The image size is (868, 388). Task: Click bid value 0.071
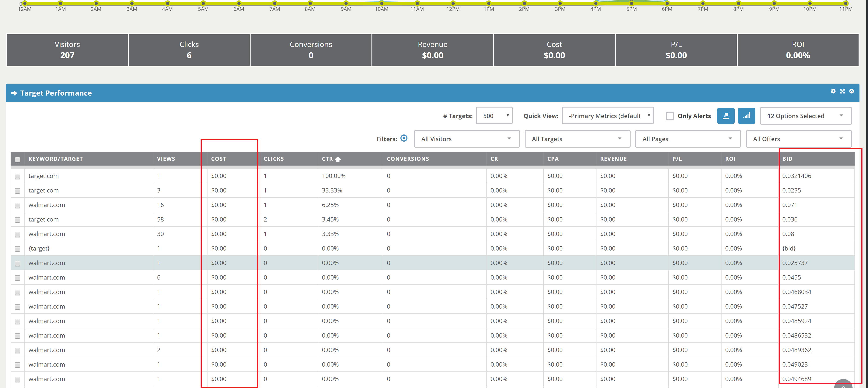[x=789, y=205]
